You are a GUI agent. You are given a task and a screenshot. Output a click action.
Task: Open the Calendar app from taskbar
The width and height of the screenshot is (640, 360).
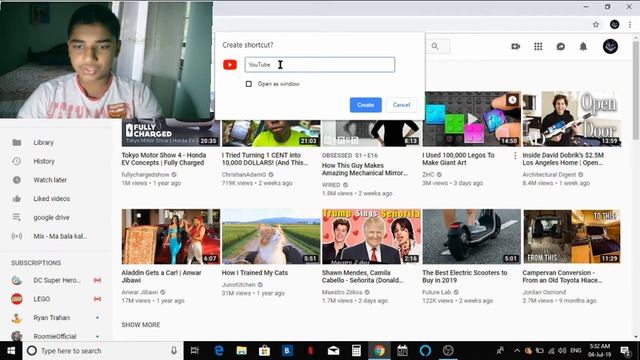click(402, 351)
